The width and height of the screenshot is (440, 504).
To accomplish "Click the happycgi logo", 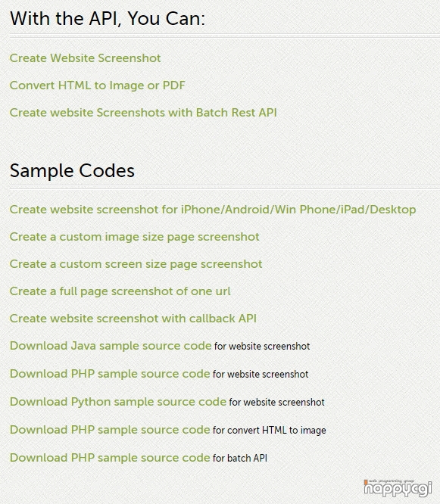I will click(x=398, y=488).
